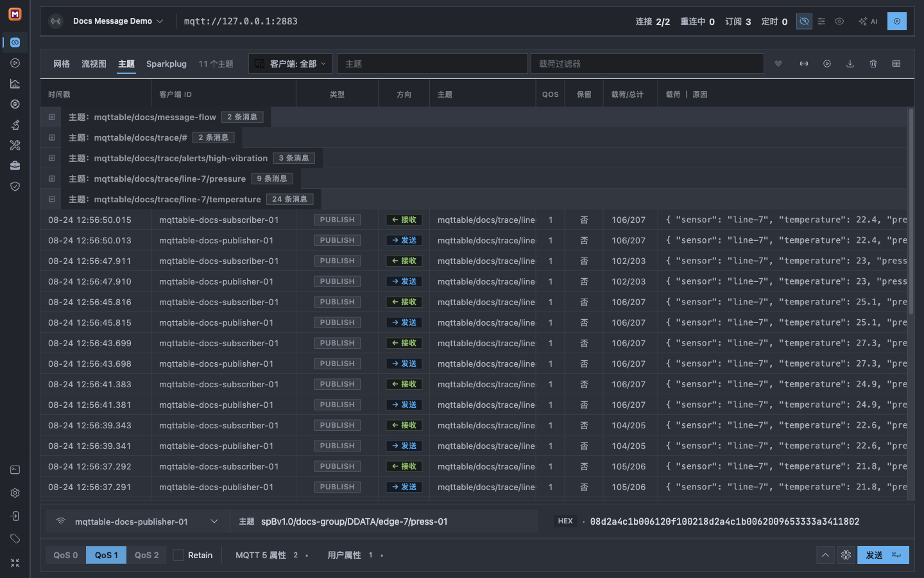Viewport: 924px width, 578px height.
Task: Toggle the crossed-eye hide icon in top bar
Action: [804, 21]
